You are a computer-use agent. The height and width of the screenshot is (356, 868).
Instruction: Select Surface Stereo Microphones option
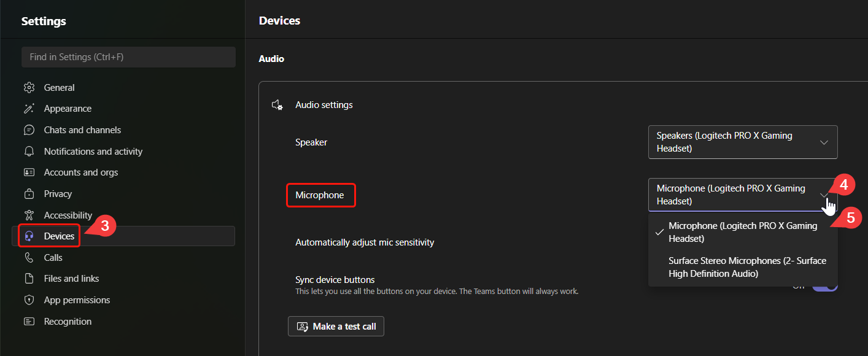(743, 267)
